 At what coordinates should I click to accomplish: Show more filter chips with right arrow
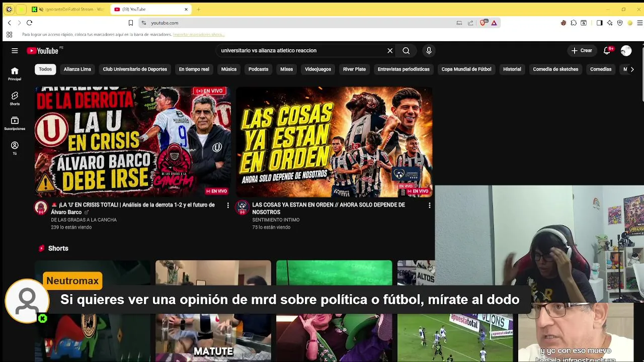(632, 69)
